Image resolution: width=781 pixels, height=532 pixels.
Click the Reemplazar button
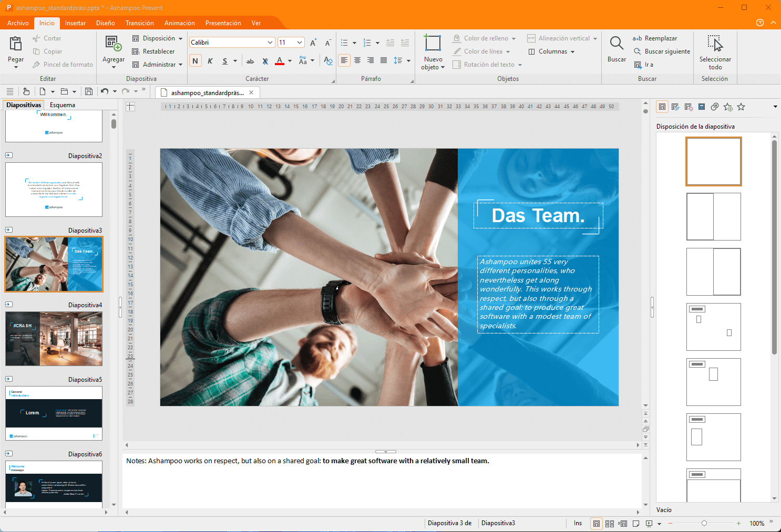(x=655, y=38)
